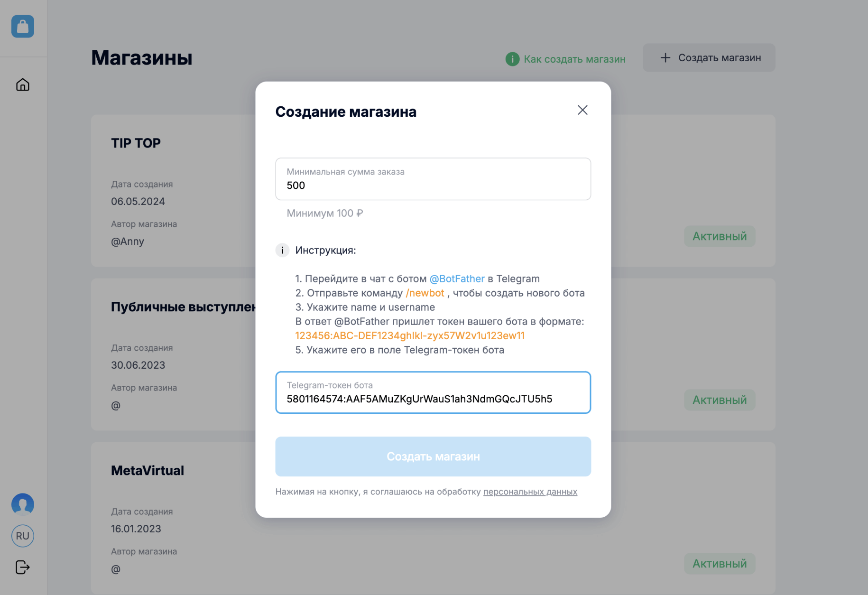Open the персональных данных link

(x=530, y=492)
